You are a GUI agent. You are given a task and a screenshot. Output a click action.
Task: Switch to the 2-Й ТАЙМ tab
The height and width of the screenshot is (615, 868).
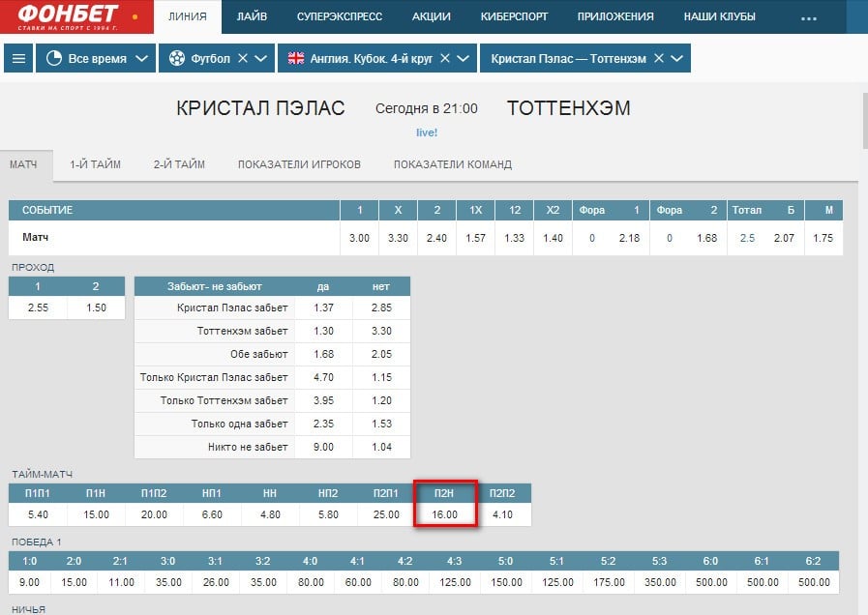(x=179, y=164)
